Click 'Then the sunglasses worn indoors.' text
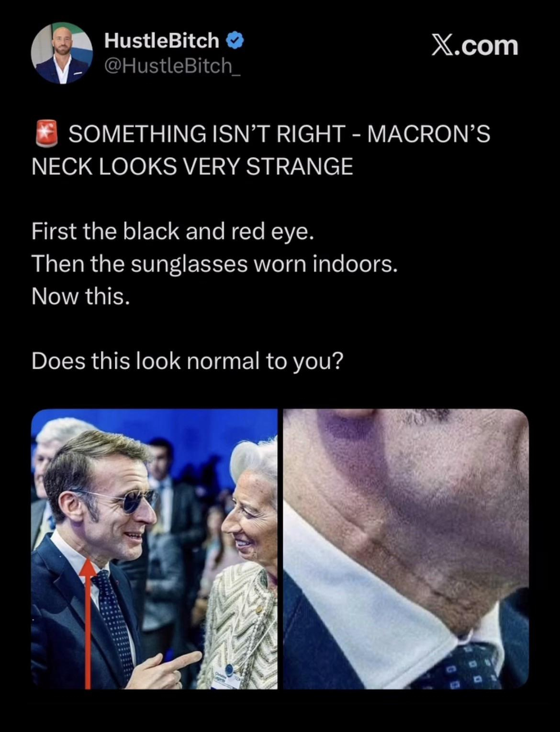The height and width of the screenshot is (732, 560). (214, 264)
